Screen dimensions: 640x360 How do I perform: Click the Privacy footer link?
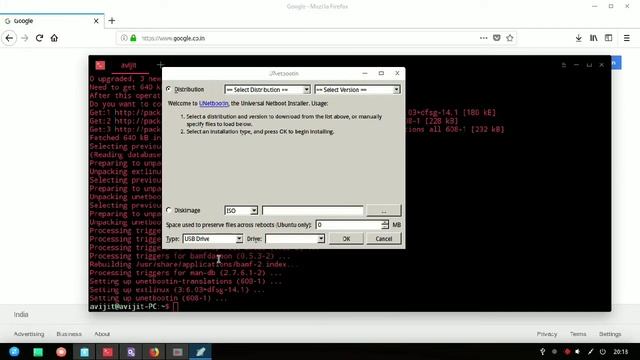pyautogui.click(x=547, y=334)
